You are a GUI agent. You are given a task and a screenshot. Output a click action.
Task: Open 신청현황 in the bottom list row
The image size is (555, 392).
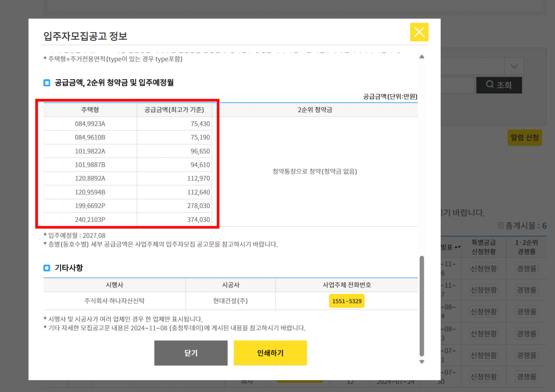(484, 377)
